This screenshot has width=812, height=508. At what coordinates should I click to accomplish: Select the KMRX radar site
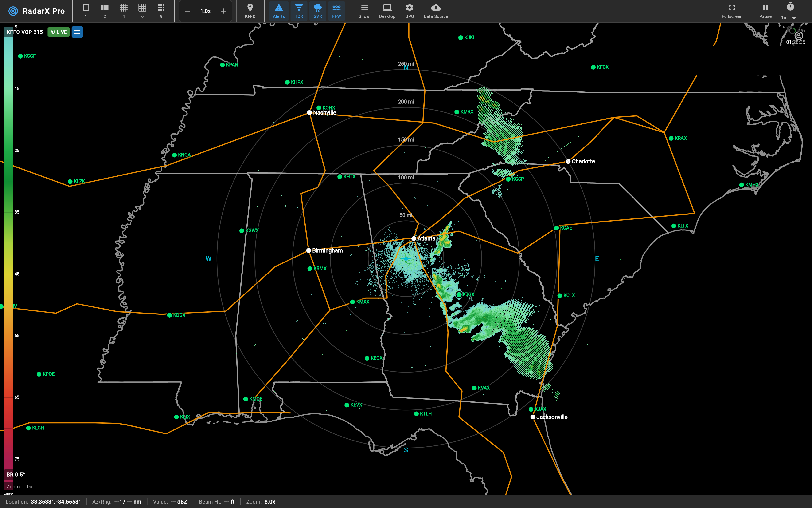[x=457, y=112]
